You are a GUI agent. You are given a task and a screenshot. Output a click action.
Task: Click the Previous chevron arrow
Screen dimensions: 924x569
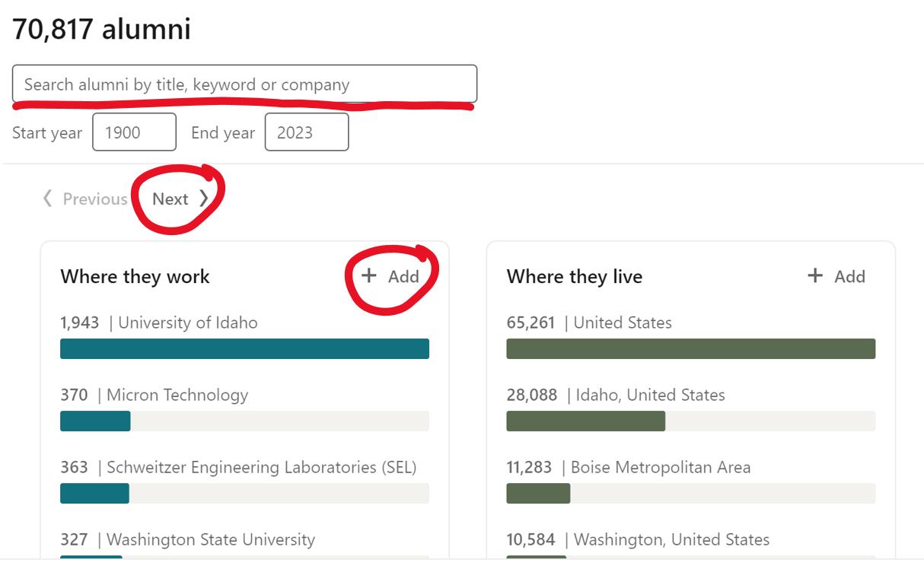click(x=48, y=199)
